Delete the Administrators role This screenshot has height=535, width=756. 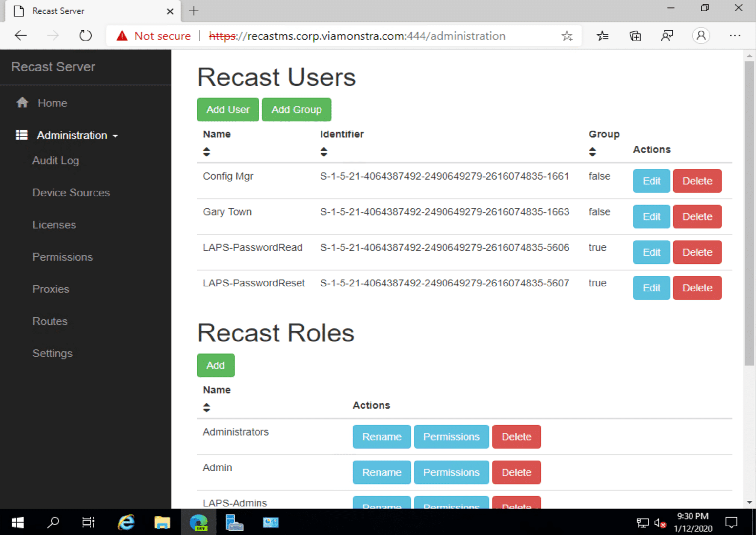516,437
